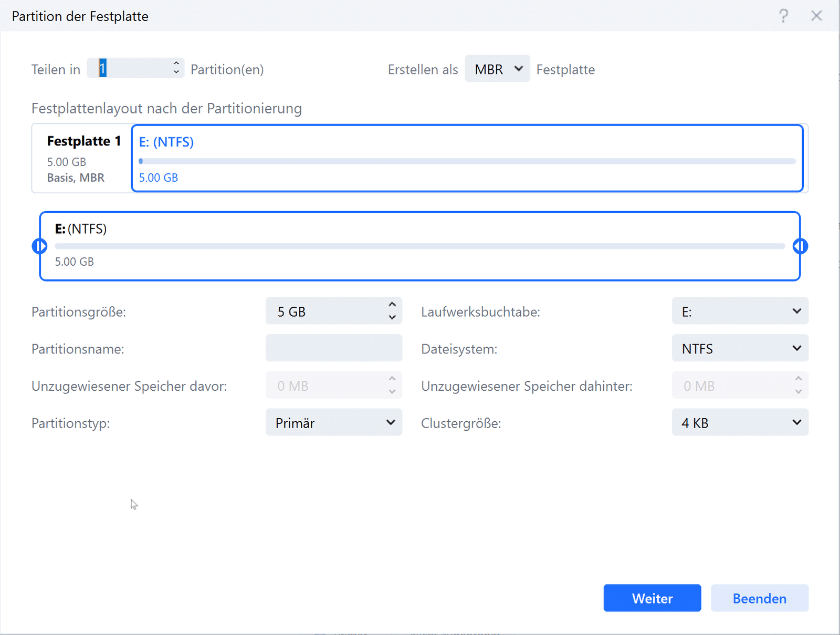Click the large E: (NTFS) resize panel

[x=420, y=245]
